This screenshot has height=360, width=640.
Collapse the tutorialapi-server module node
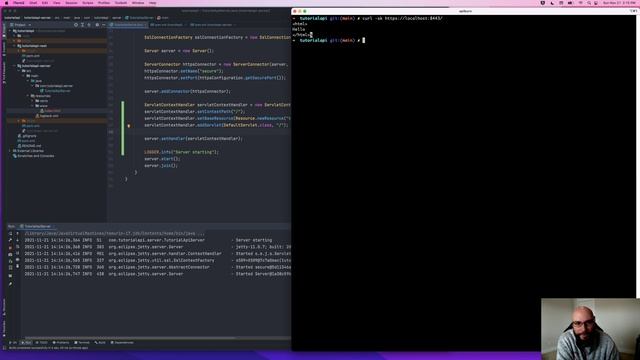(x=15, y=66)
